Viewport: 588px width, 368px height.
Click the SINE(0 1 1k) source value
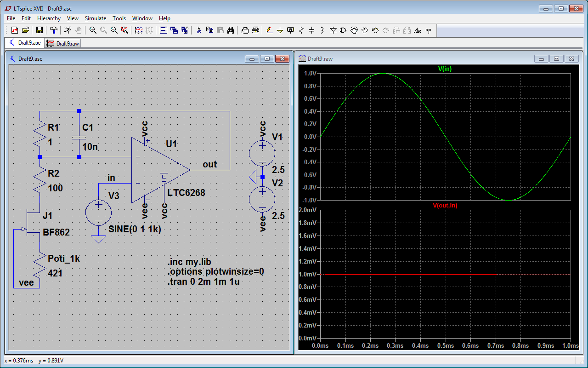[135, 229]
